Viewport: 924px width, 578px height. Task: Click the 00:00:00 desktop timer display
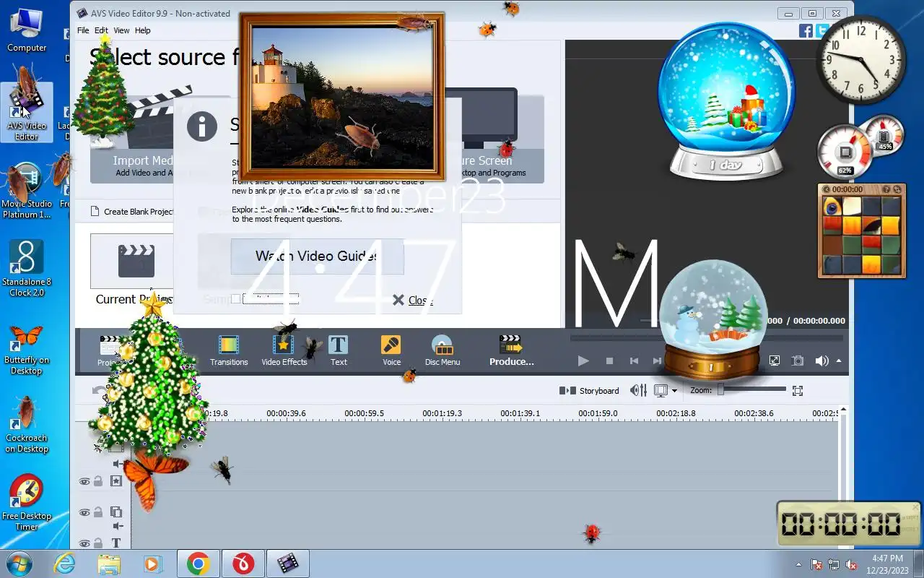click(840, 524)
